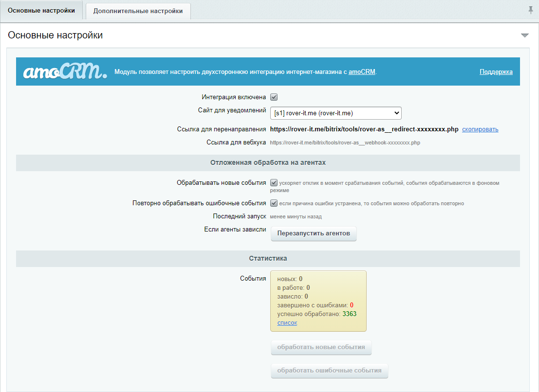Image resolution: width=539 pixels, height=392 pixels.
Task: Click the Последний запуск label
Action: click(x=240, y=216)
